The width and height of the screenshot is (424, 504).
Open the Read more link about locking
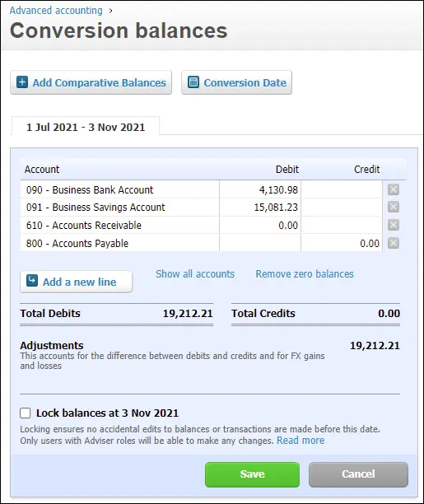pyautogui.click(x=301, y=441)
